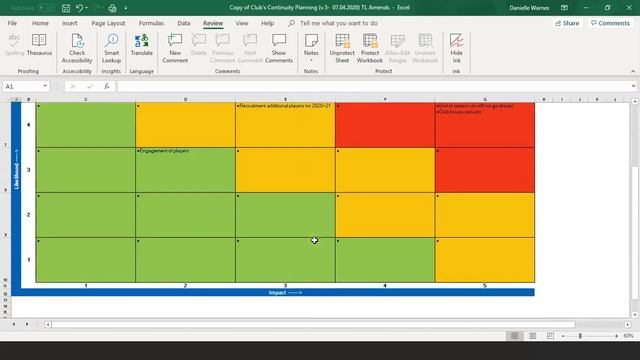Click the horizontal scrollbar track
Screen dimensions: 640x360
click(600, 324)
